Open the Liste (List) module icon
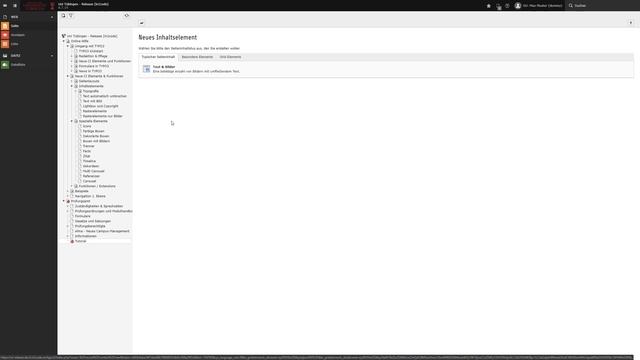Image resolution: width=640 pixels, height=360 pixels. pyautogui.click(x=5, y=44)
